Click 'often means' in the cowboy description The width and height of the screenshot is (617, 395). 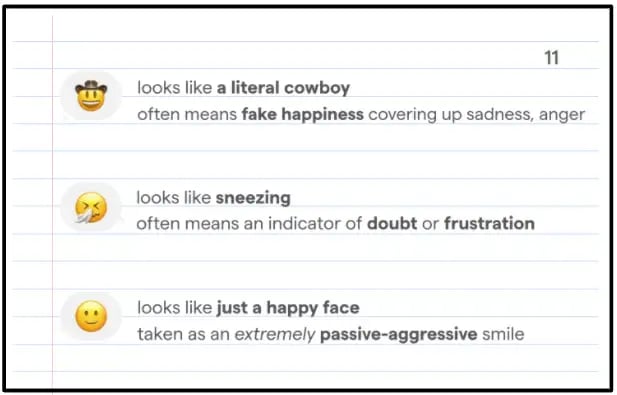click(x=187, y=114)
